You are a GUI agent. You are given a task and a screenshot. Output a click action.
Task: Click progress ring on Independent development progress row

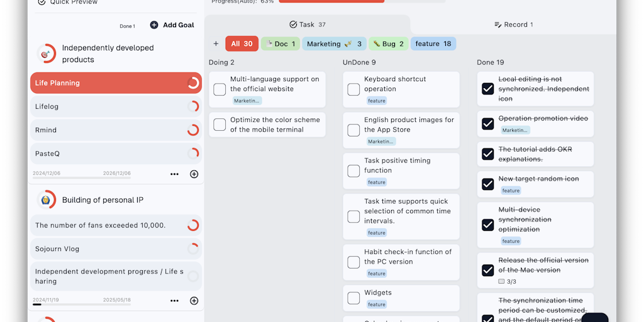click(x=193, y=277)
